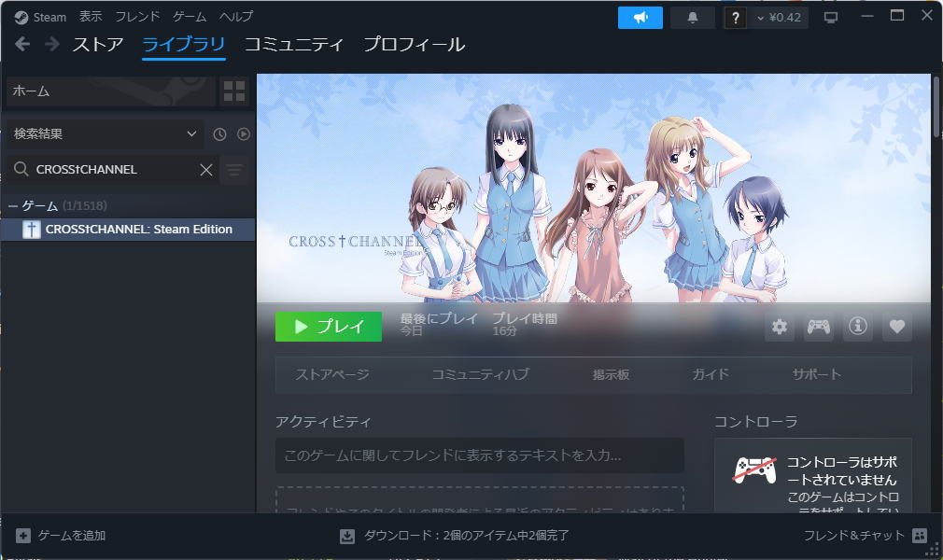The image size is (943, 560).
Task: Switch to grid collections view icon
Action: pos(234,91)
